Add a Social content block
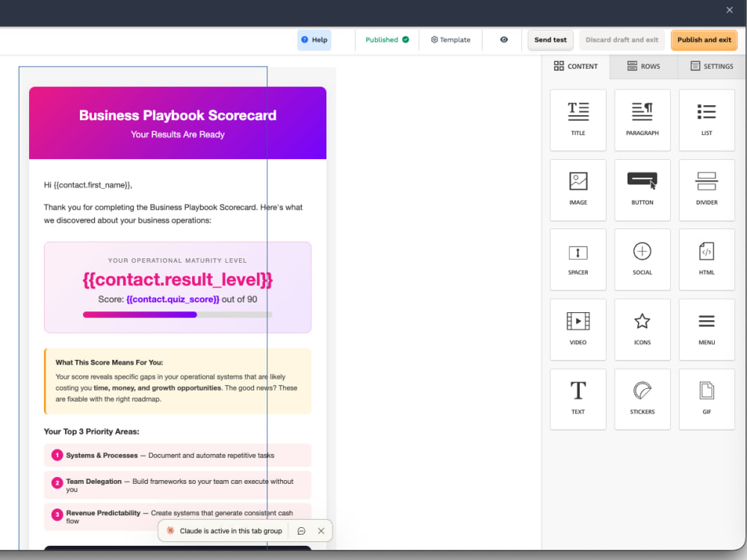The width and height of the screenshot is (747, 560). [x=642, y=260]
